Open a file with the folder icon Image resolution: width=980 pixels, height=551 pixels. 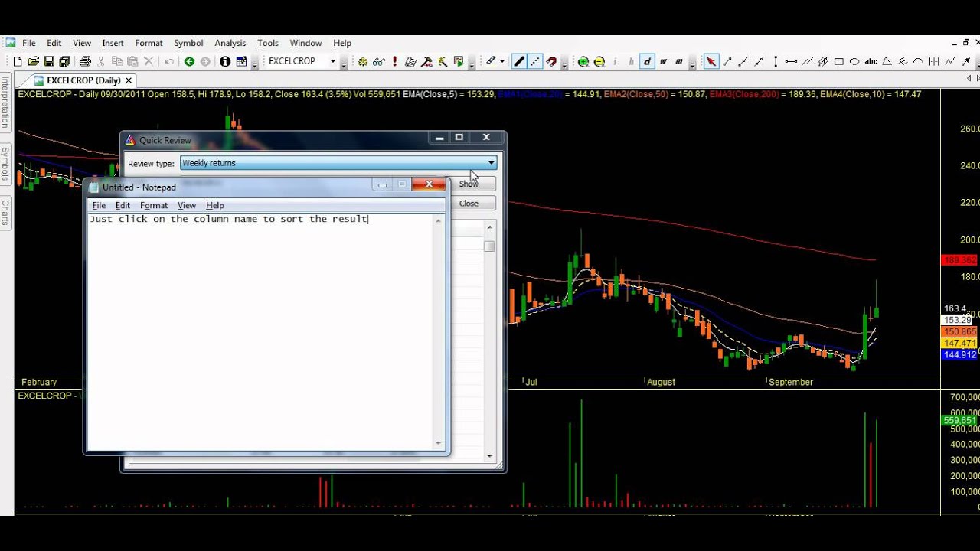click(33, 61)
